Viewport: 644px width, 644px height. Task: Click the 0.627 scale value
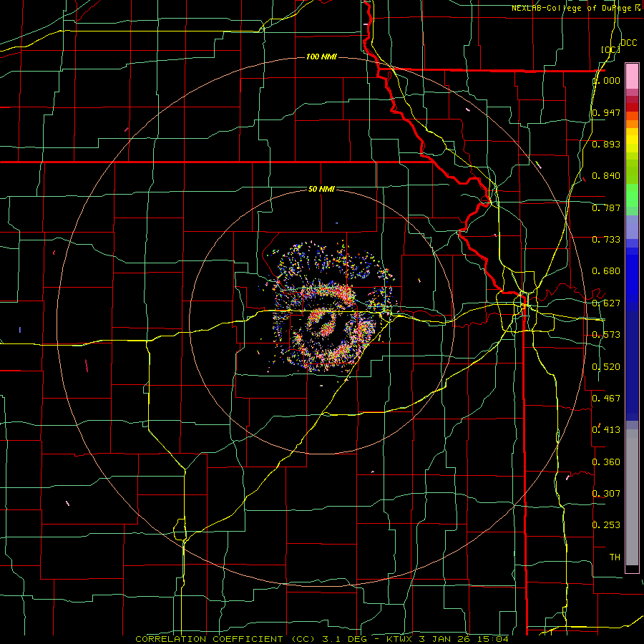(x=607, y=303)
